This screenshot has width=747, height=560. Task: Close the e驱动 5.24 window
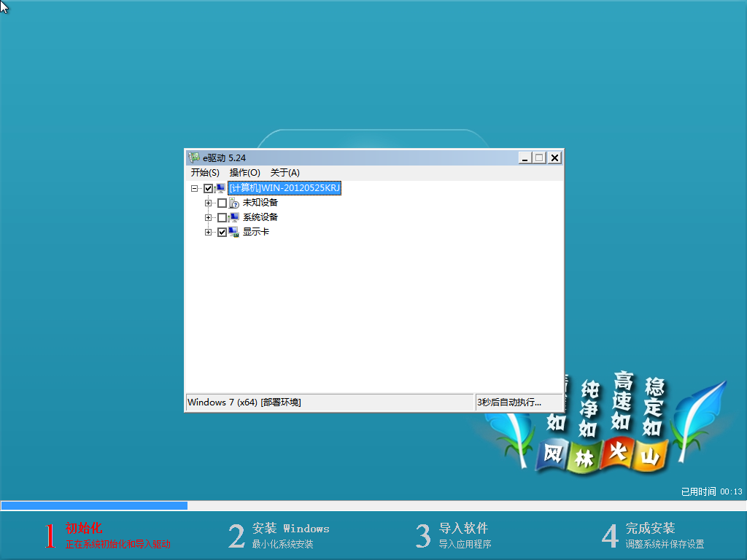point(554,157)
